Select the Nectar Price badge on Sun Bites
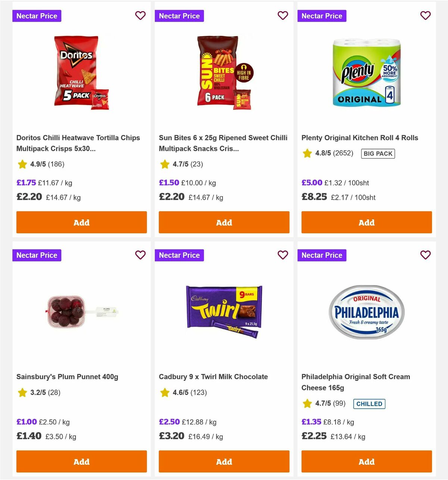The image size is (448, 480). point(179,16)
